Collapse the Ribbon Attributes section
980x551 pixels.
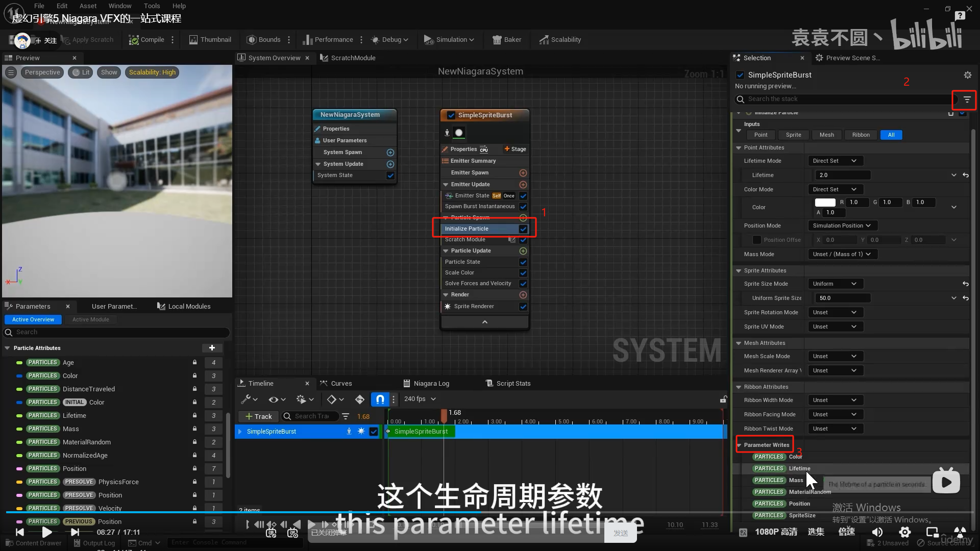(x=739, y=387)
